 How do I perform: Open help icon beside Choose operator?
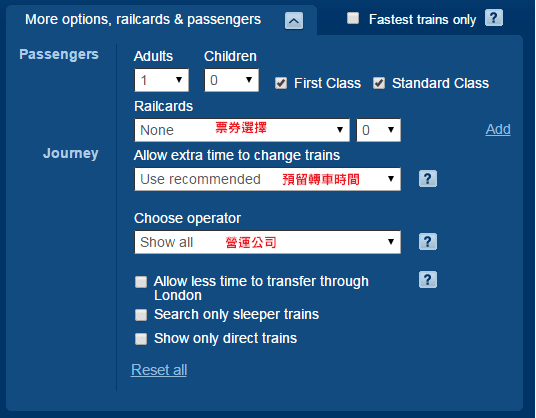(x=428, y=242)
